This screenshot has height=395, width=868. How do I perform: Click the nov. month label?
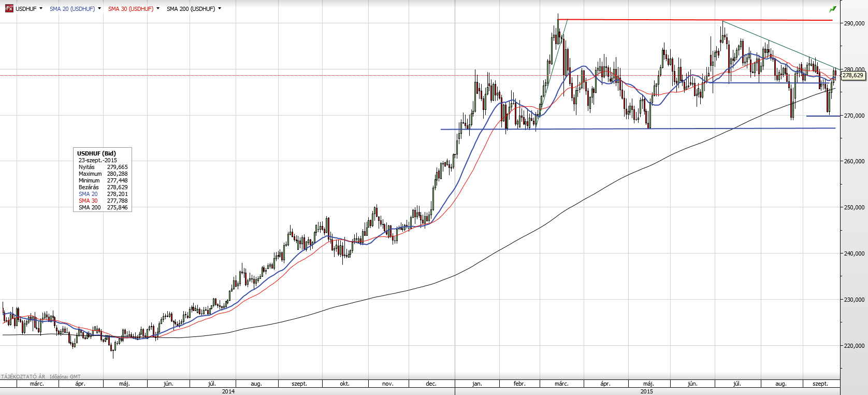tap(388, 384)
